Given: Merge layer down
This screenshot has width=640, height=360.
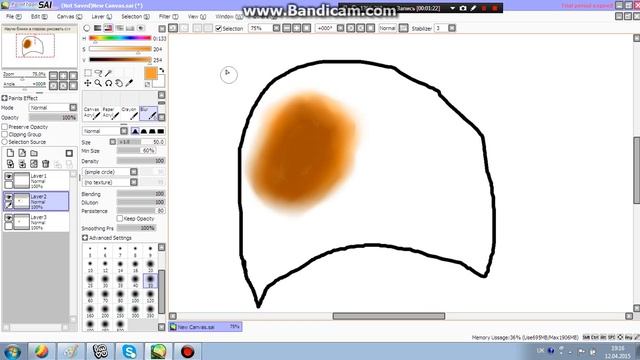Looking at the screenshot, I should [22, 164].
